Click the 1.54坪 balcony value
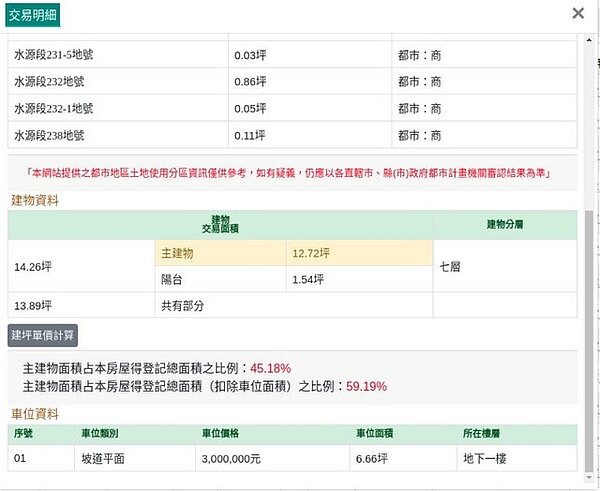The height and width of the screenshot is (491, 600). [308, 279]
